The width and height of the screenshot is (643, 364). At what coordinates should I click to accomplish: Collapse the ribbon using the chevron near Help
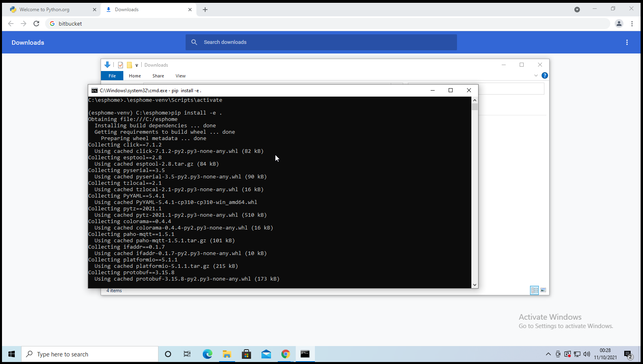point(536,75)
